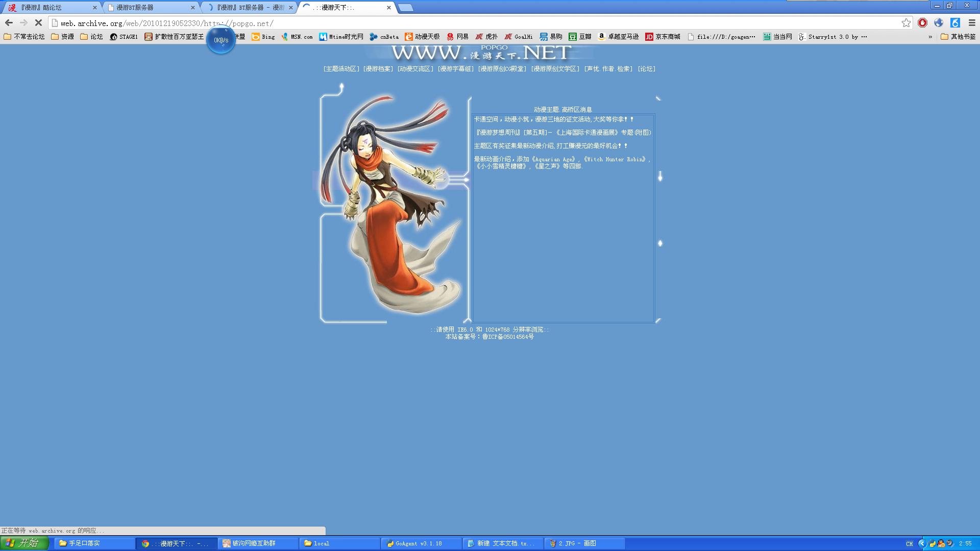Click the globe proxy extension icon

tap(939, 23)
